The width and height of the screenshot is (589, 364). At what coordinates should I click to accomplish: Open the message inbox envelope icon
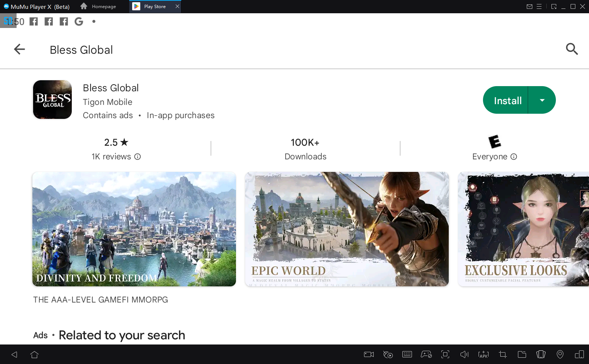[x=530, y=6]
